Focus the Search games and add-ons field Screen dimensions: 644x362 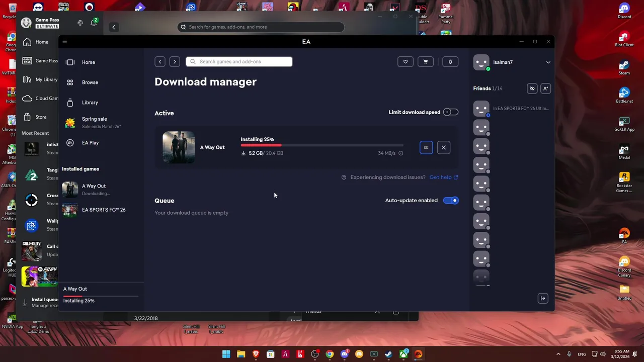point(239,62)
